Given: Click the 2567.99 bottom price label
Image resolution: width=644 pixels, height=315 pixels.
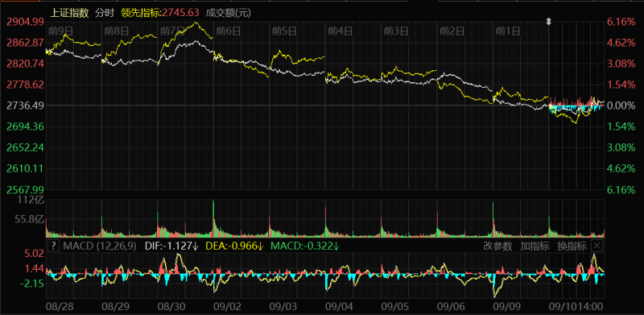Looking at the screenshot, I should pos(24,189).
